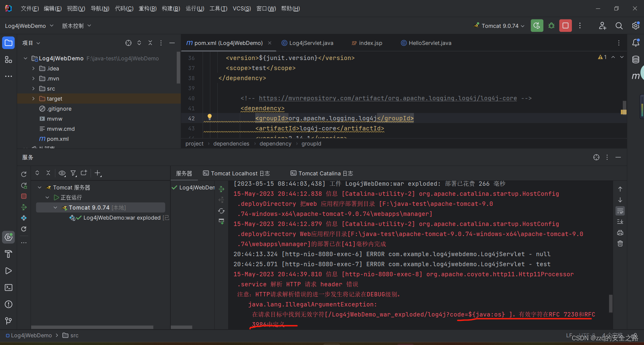Open the Maven tool window icon
This screenshot has height=345, width=644.
pyautogui.click(x=636, y=76)
